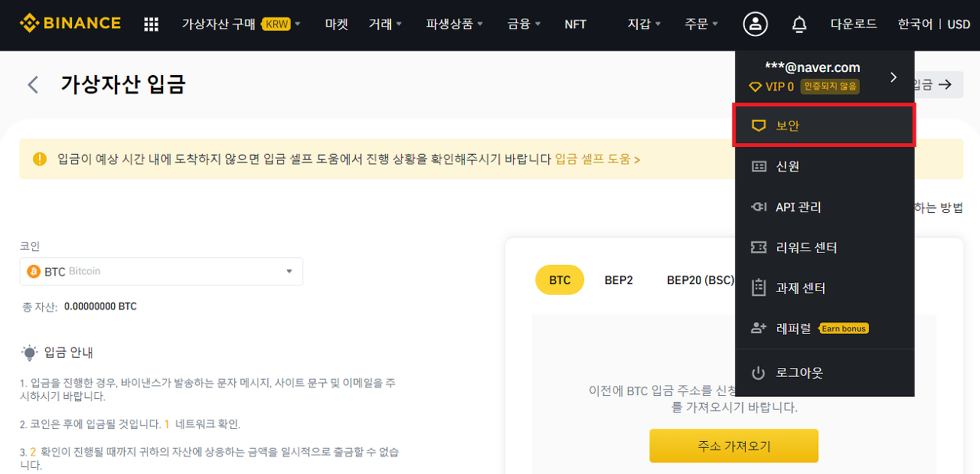Click the 신원 ID card icon
Screen dimensions: 980x474
759,165
